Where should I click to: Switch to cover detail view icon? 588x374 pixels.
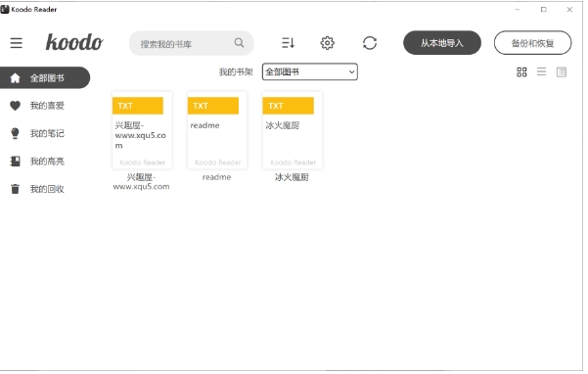(x=562, y=72)
